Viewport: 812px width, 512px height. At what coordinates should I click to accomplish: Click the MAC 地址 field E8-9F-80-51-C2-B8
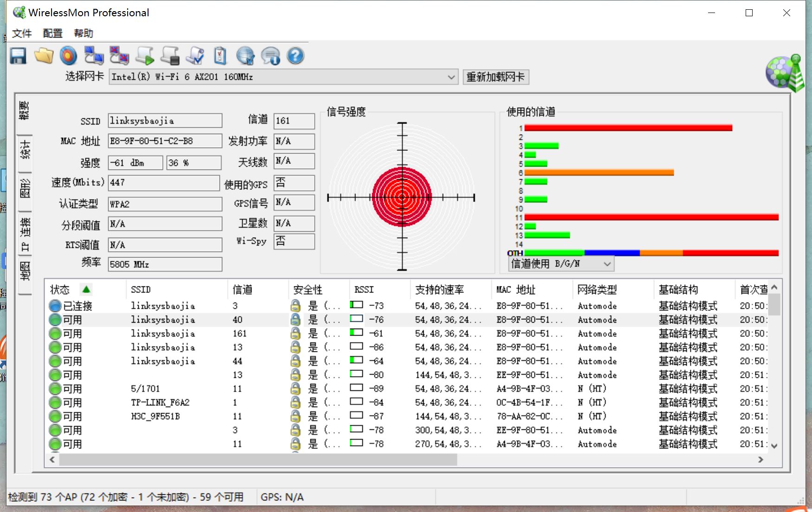(x=165, y=141)
